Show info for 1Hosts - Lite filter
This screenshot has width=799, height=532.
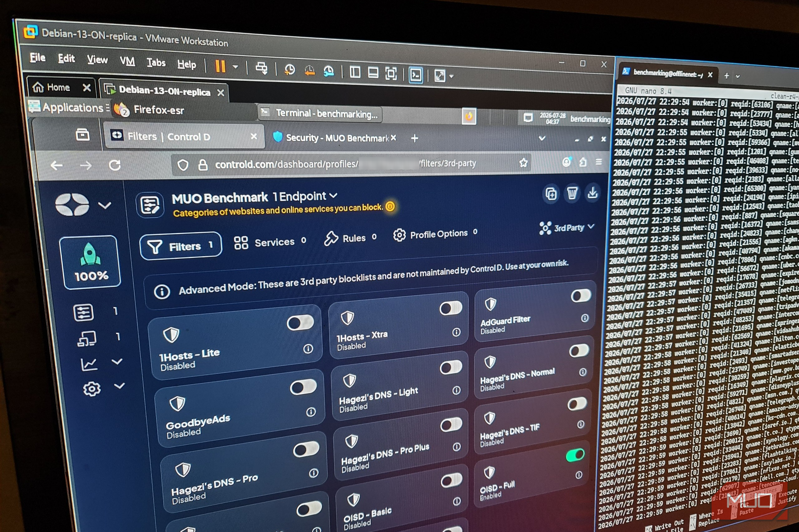(308, 348)
